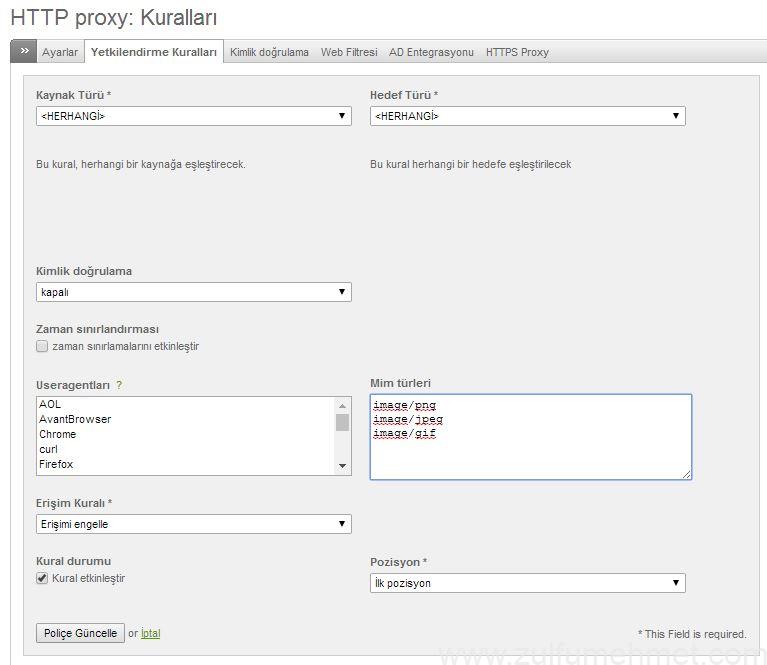Open the Pozisyon dropdown
The width and height of the screenshot is (767, 665).
click(x=527, y=583)
